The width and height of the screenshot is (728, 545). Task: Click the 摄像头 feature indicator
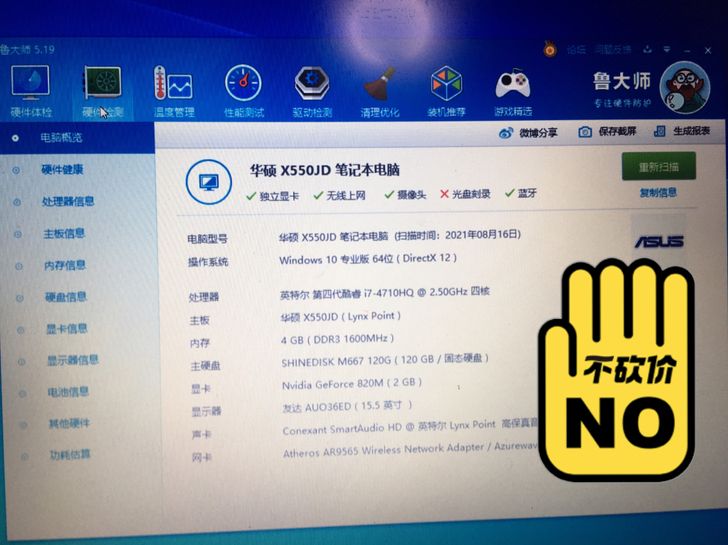pyautogui.click(x=405, y=195)
